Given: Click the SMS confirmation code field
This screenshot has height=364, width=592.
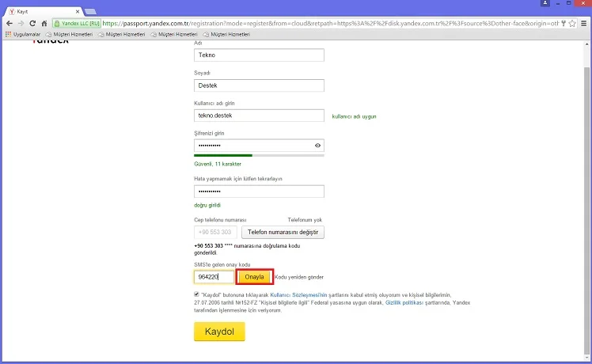Looking at the screenshot, I should pos(214,277).
